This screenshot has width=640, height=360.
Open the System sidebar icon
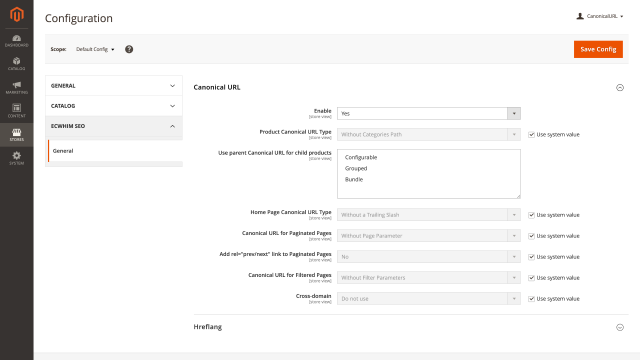coord(17,158)
